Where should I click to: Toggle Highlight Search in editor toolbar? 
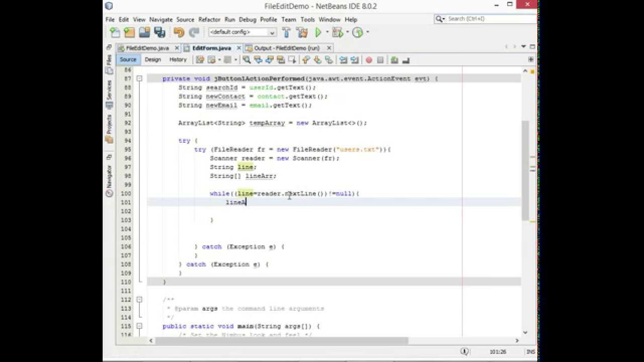[281, 60]
